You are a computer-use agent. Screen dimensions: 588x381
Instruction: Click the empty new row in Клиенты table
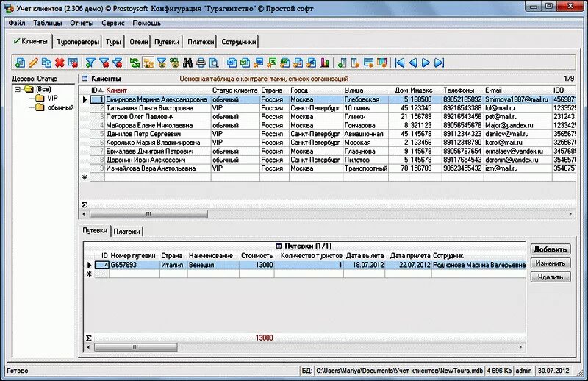pyautogui.click(x=327, y=177)
